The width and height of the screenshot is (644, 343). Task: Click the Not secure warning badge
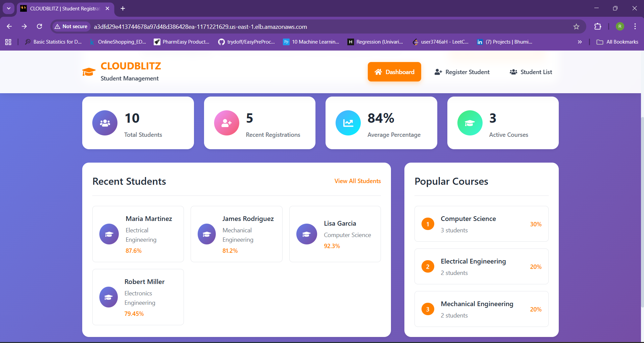click(70, 26)
